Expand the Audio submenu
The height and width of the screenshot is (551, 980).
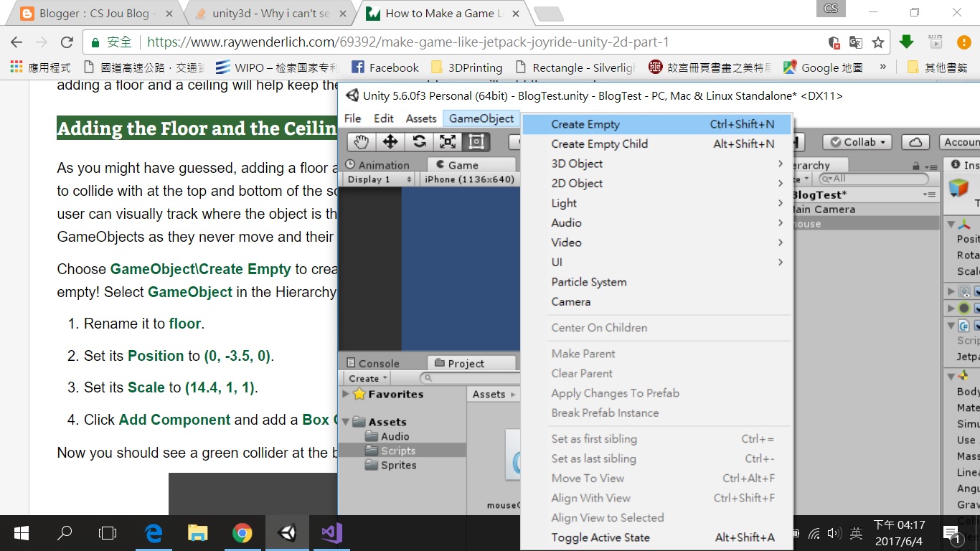(656, 222)
